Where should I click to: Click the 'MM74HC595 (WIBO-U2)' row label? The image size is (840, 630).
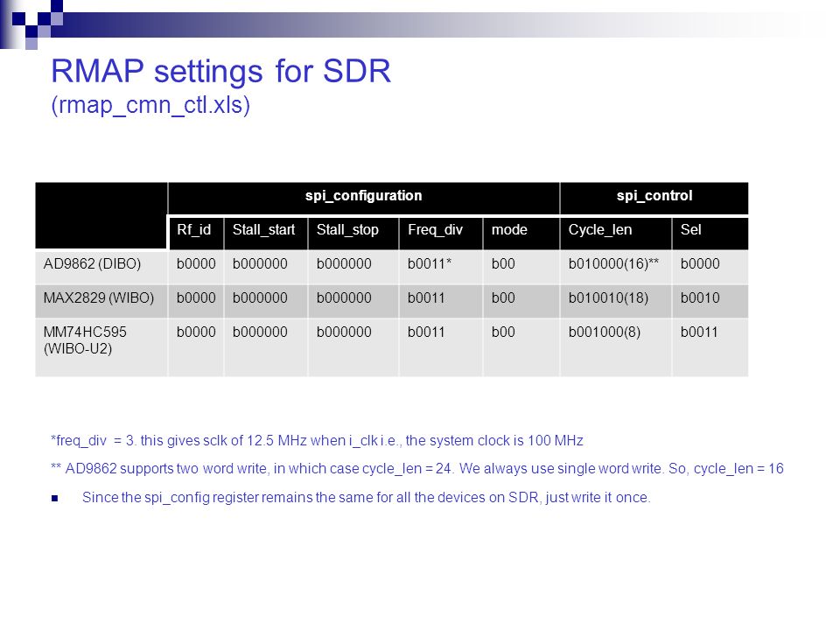(85, 340)
